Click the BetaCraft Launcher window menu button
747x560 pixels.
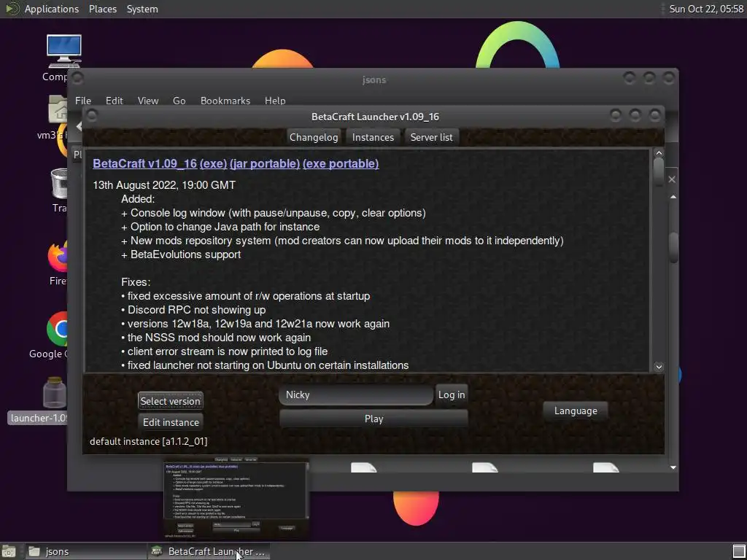[92, 116]
